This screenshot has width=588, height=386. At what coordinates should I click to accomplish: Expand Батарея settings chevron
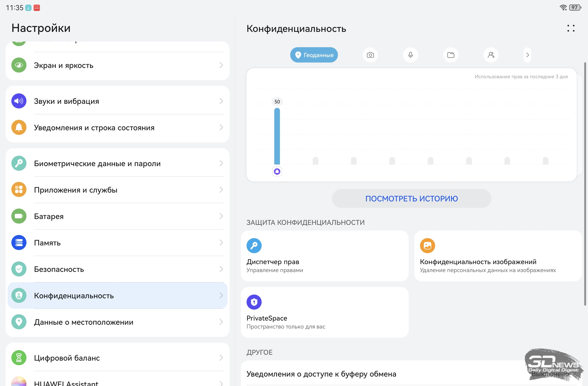[x=221, y=216]
